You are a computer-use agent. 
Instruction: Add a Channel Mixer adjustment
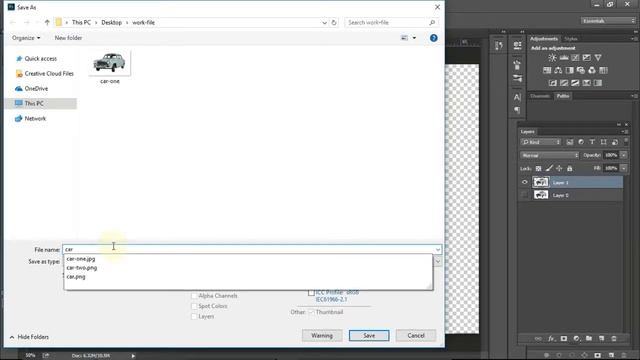click(592, 70)
